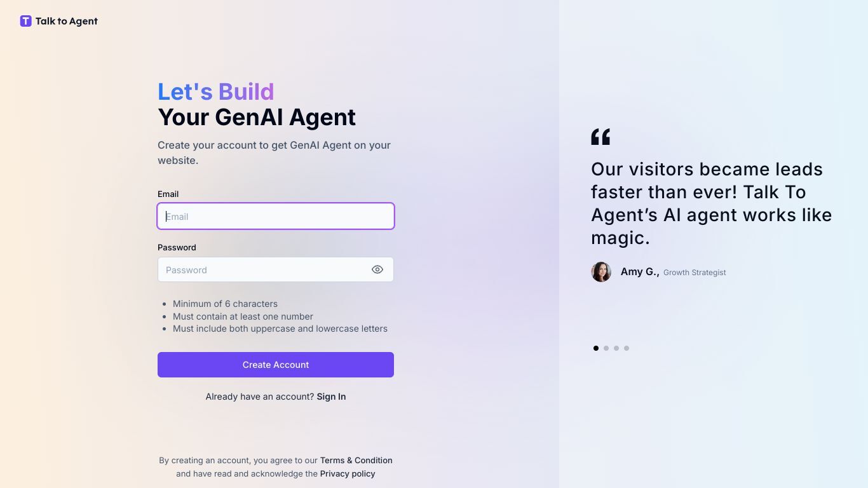Click the purple Talk to Agent logo icon
Image resolution: width=868 pixels, height=488 pixels.
coord(25,21)
